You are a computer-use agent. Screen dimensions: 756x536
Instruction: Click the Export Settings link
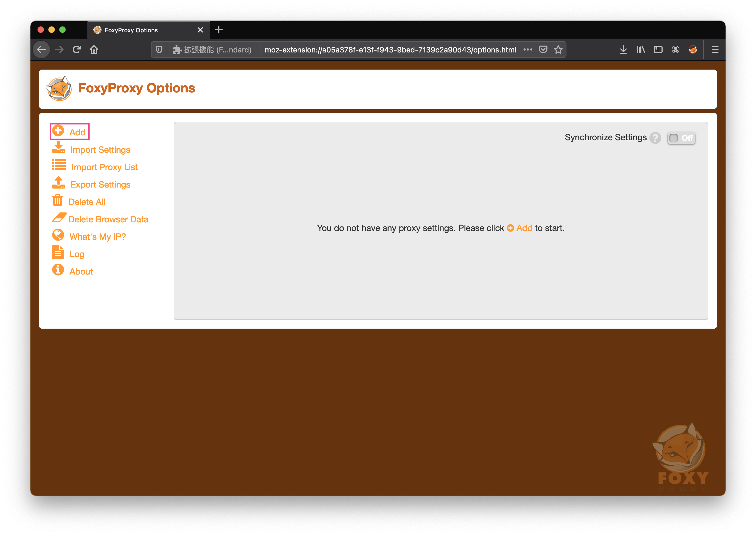click(x=100, y=185)
